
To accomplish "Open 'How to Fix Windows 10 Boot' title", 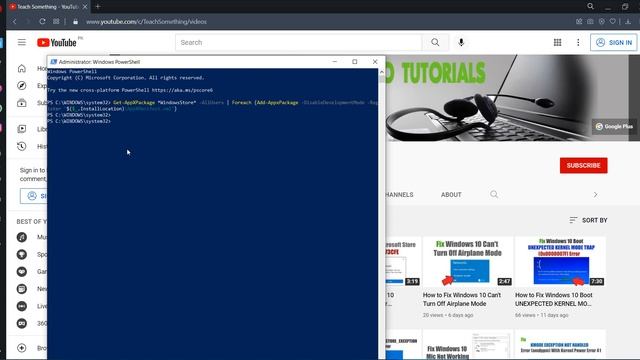I will (553, 299).
